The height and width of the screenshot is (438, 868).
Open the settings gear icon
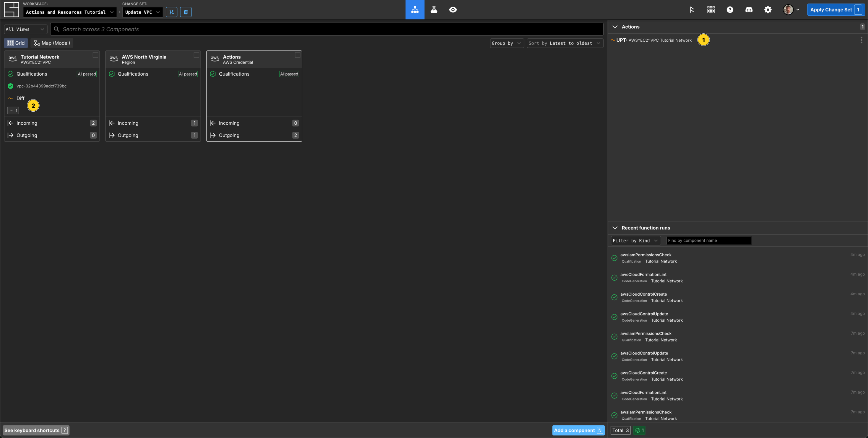pos(768,10)
